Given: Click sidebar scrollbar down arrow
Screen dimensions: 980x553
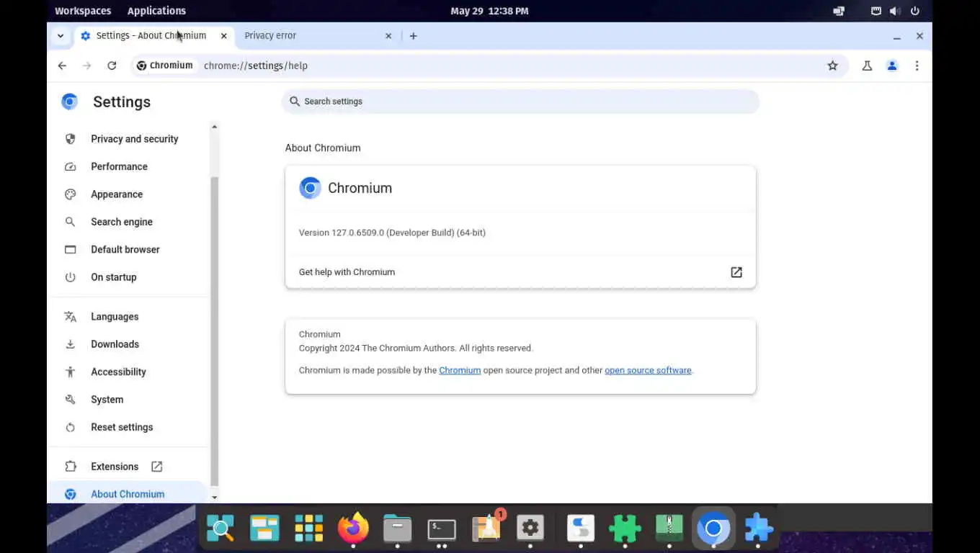Looking at the screenshot, I should coord(214,498).
